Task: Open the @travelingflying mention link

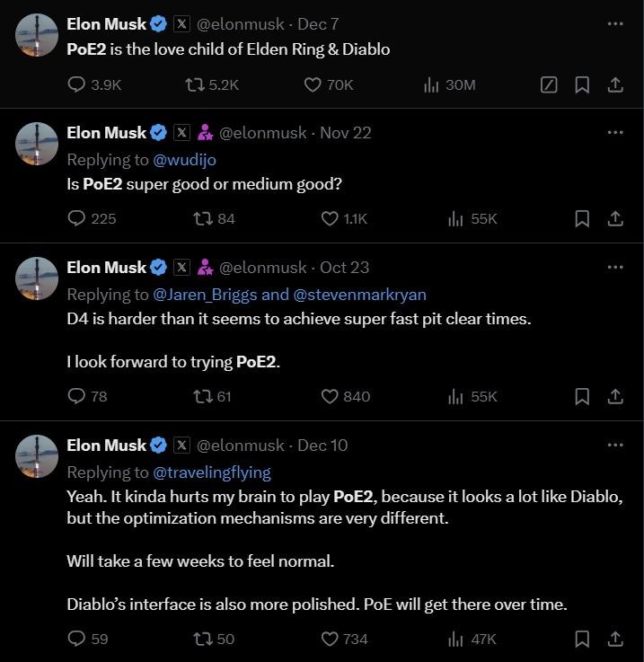Action: pos(212,472)
